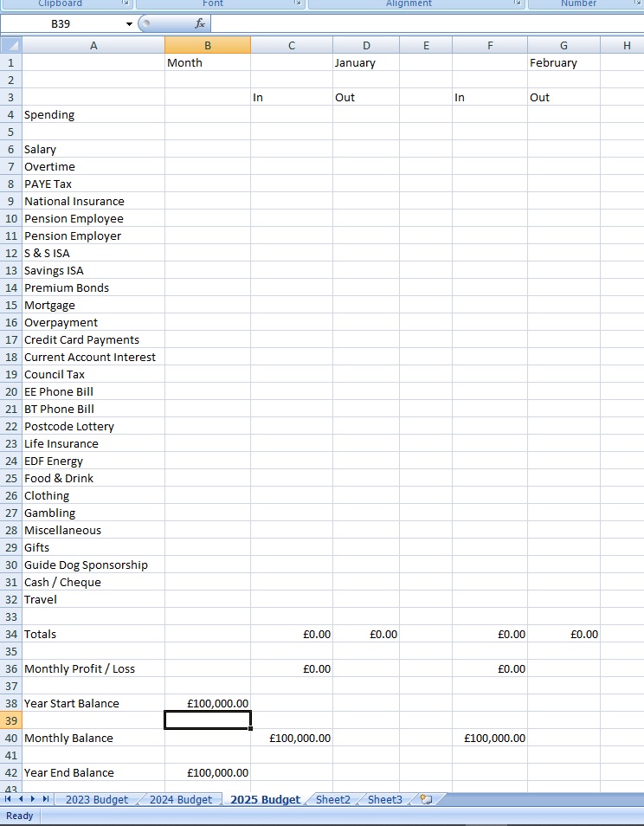Open the Font group dialog launcher
644x826 pixels.
point(299,4)
